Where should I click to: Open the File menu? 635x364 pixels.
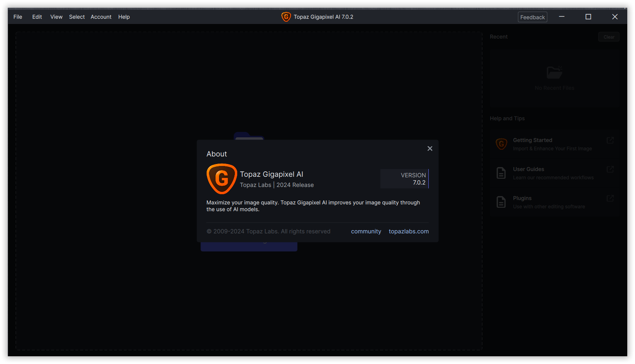pyautogui.click(x=18, y=17)
